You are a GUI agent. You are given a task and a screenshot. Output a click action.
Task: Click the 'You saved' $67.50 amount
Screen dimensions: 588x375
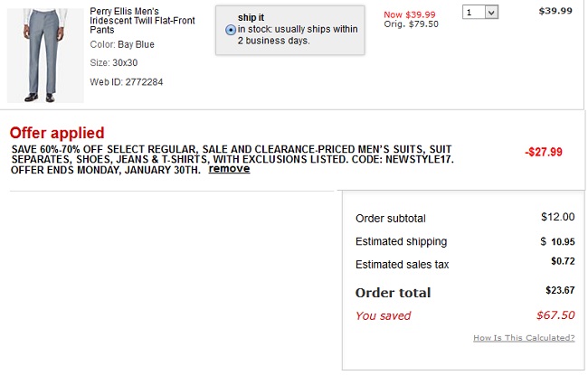click(555, 315)
